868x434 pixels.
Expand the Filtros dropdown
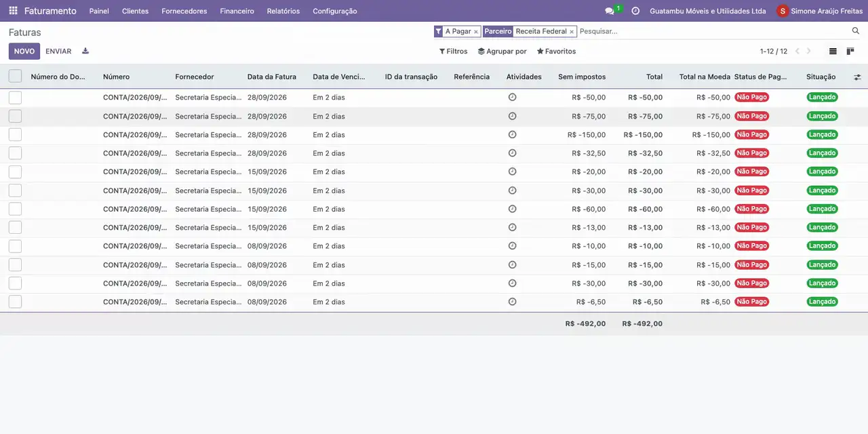pos(453,52)
